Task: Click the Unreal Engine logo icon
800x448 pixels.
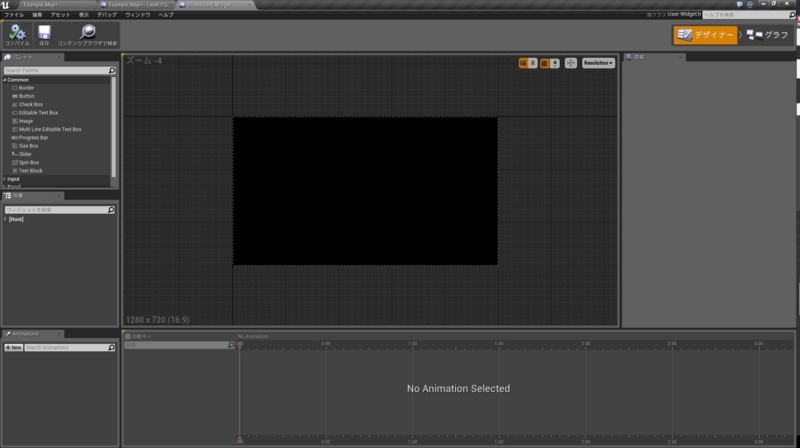Action: coord(6,5)
